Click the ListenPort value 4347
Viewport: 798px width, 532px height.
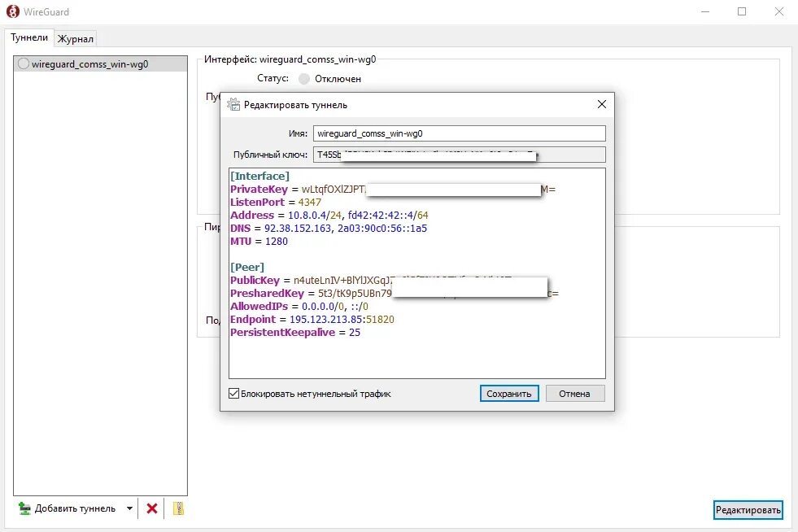point(309,202)
